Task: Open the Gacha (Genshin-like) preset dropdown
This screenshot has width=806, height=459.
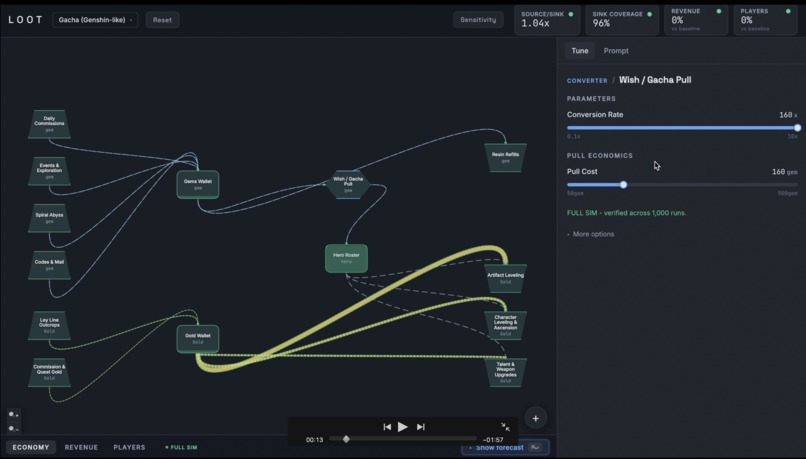Action: (96, 20)
